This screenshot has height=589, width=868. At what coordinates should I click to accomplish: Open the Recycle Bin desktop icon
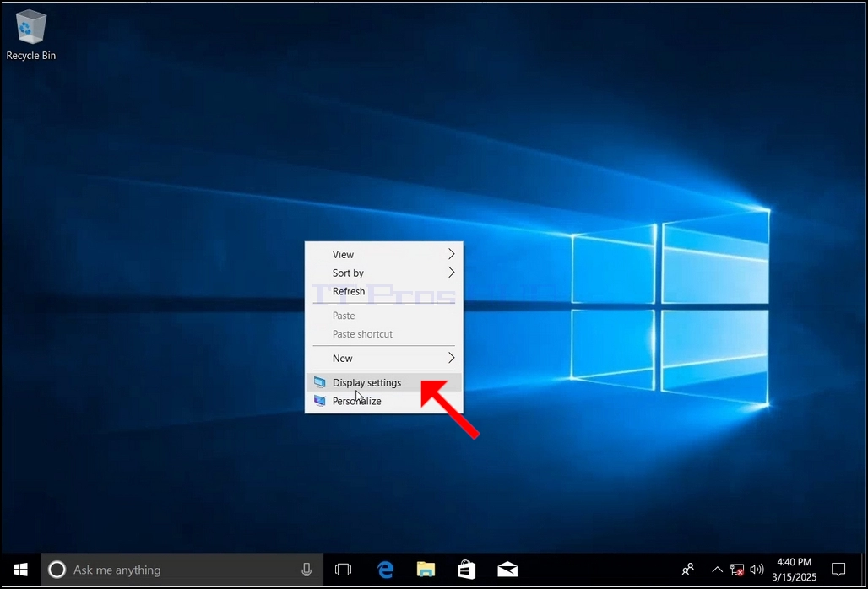30,35
